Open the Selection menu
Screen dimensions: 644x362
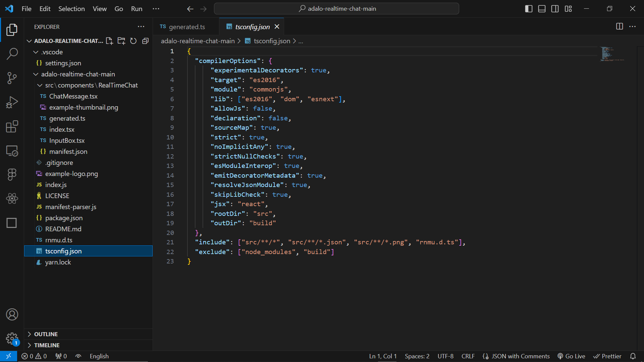[71, 9]
